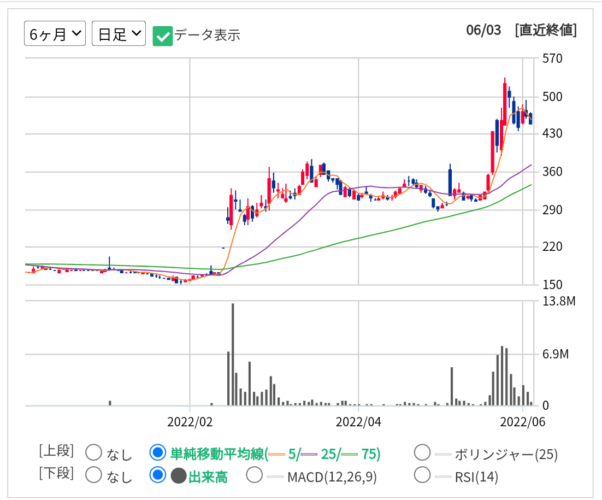This screenshot has height=500, width=602.
Task: Click the 2022/06 axis label
Action: coord(523,422)
